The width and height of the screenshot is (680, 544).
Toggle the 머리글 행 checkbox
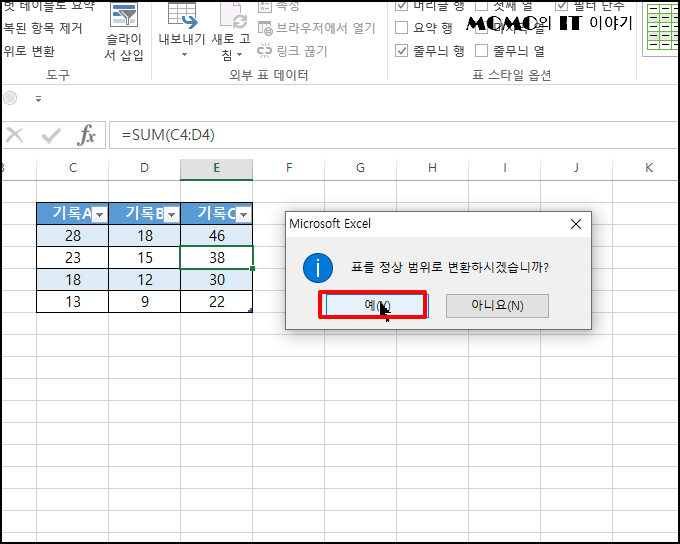tap(402, 5)
